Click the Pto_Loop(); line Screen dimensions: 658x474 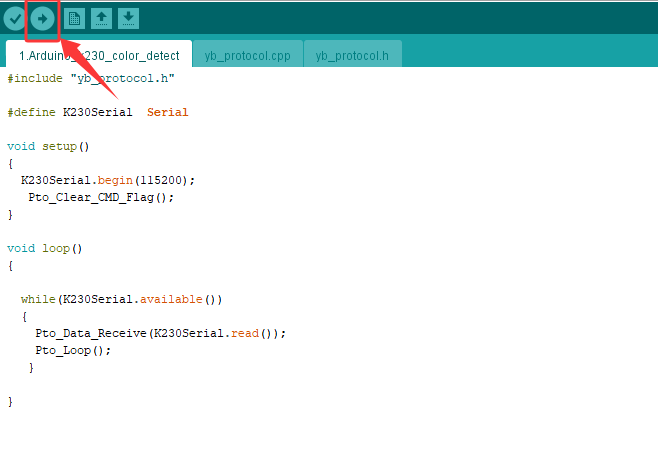73,350
